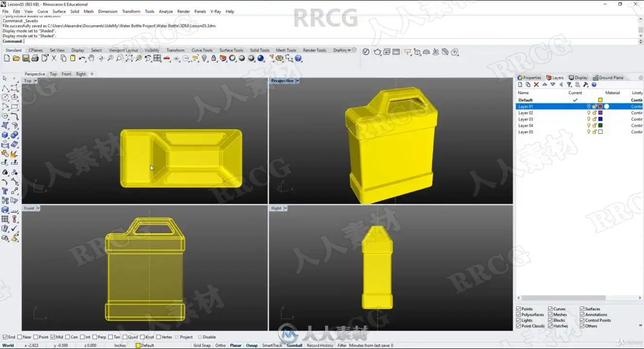Open the Surface menu
Image resolution: width=644 pixels, height=349 pixels.
click(59, 11)
